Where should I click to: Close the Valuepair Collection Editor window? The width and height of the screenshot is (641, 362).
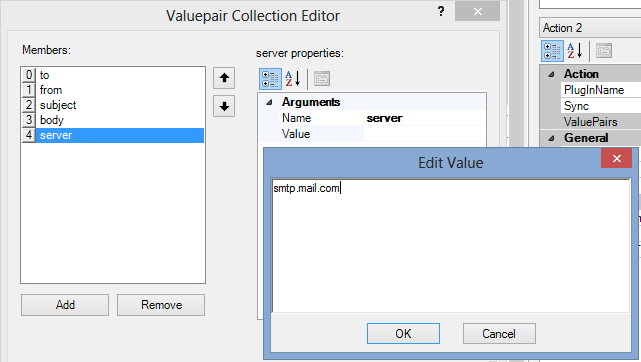coord(477,11)
